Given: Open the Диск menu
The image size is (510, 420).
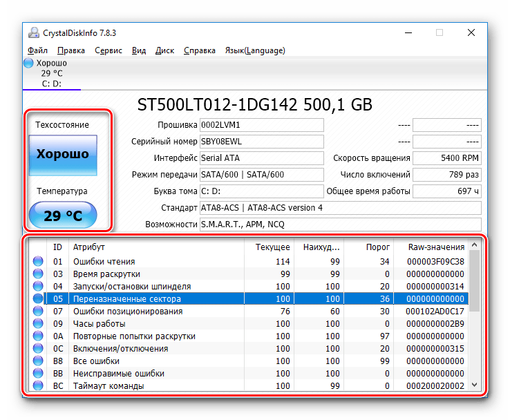Looking at the screenshot, I should pos(164,50).
